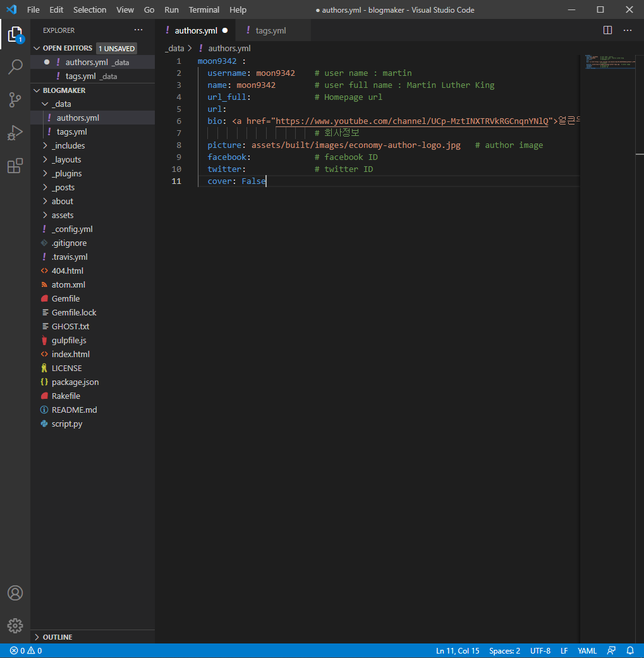Open .gitignore file
Image resolution: width=644 pixels, height=658 pixels.
click(x=93, y=243)
